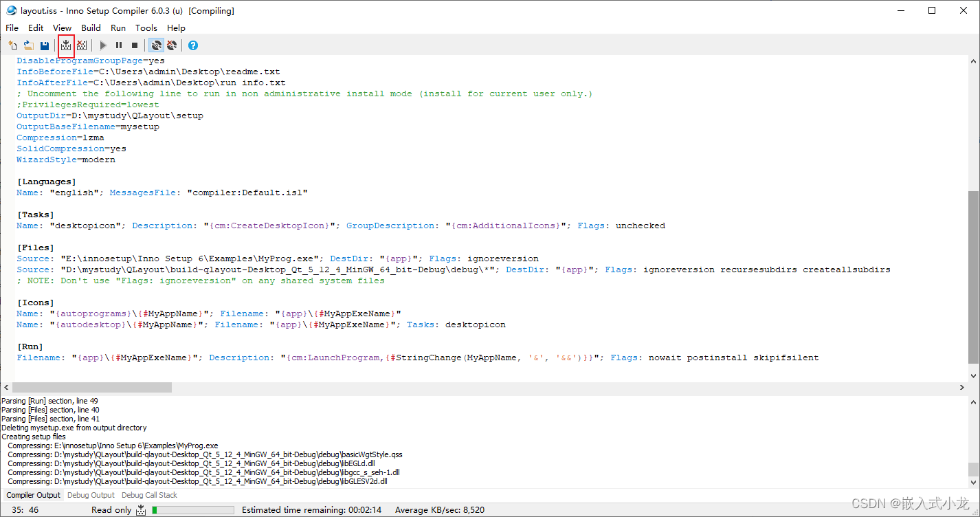Image resolution: width=980 pixels, height=517 pixels.
Task: Click the cursor position 35: 46 status entry
Action: pos(25,510)
